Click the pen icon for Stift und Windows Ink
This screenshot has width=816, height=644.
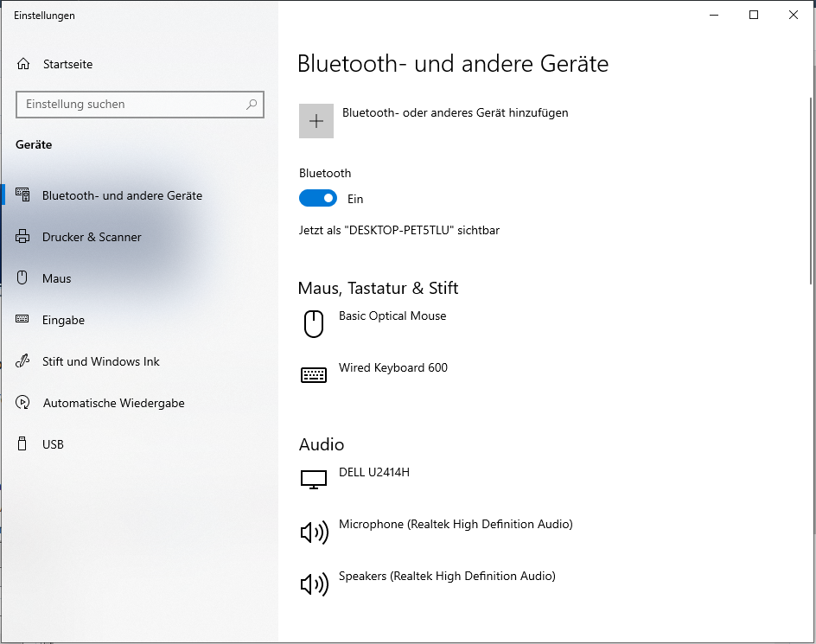click(22, 360)
